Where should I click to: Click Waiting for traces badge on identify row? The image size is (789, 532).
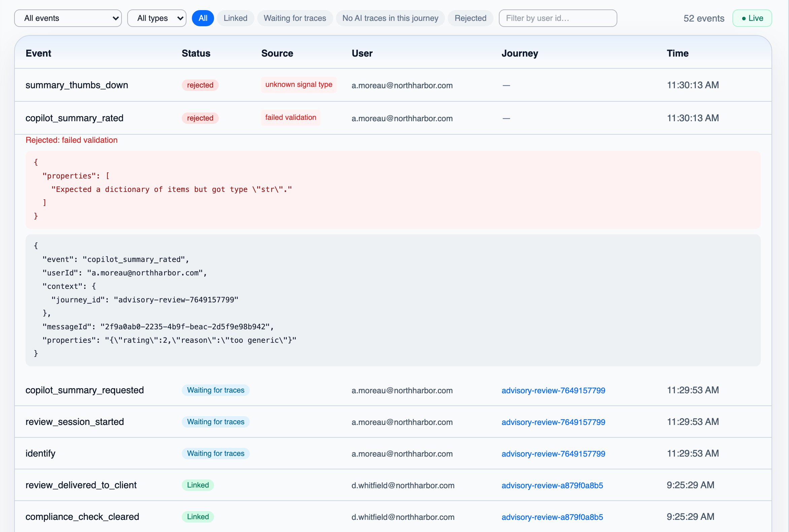pos(215,454)
